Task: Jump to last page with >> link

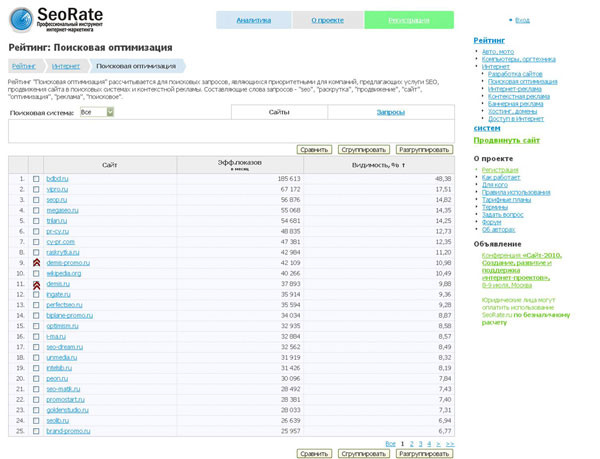Action: [x=450, y=444]
